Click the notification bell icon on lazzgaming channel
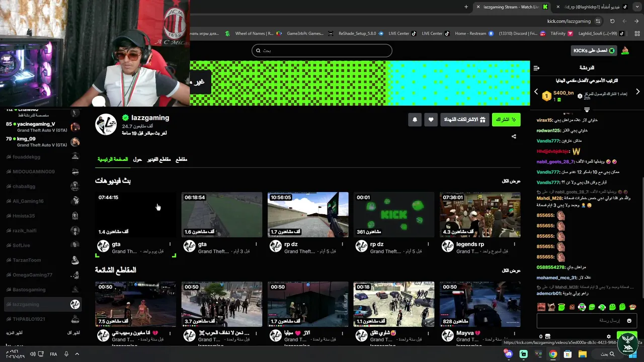The image size is (644, 362). (x=415, y=120)
